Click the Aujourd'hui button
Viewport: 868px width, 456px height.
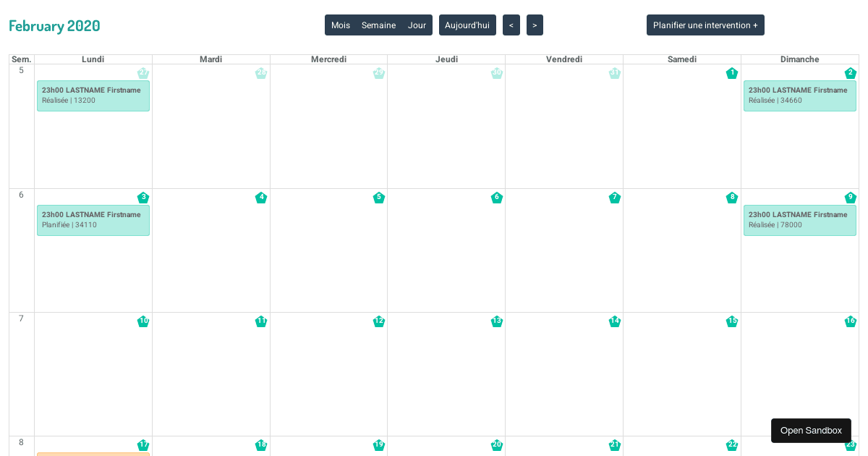467,25
